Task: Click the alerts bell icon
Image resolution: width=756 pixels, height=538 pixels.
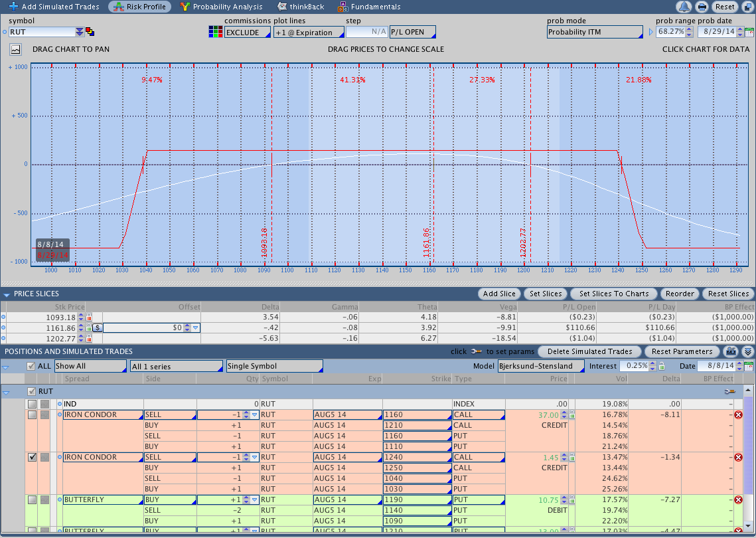Action: (x=684, y=7)
